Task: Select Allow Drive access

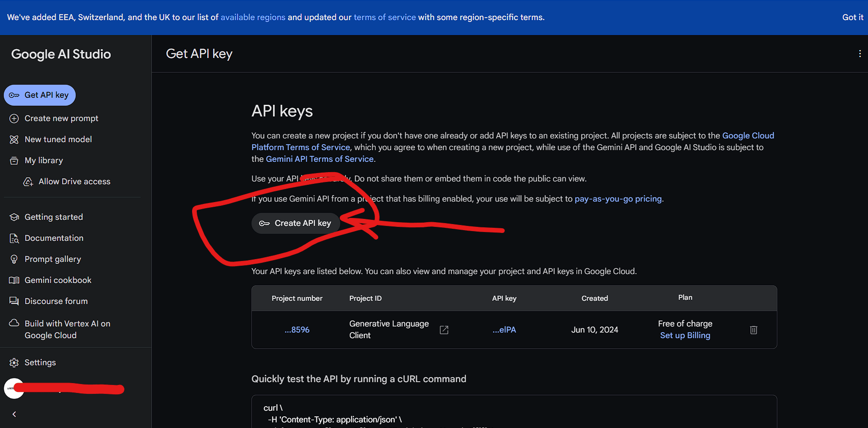Action: 74,181
